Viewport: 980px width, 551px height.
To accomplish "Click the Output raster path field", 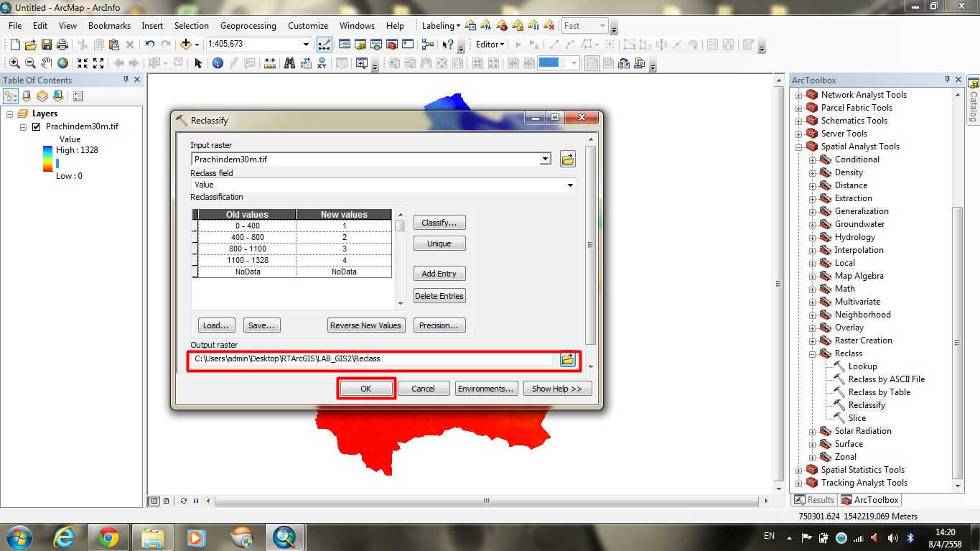I will [372, 359].
